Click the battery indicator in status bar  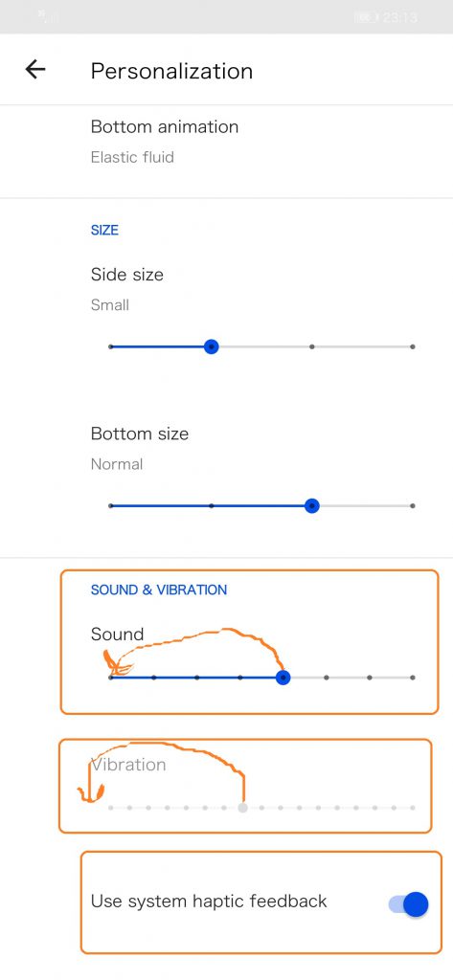click(x=366, y=17)
